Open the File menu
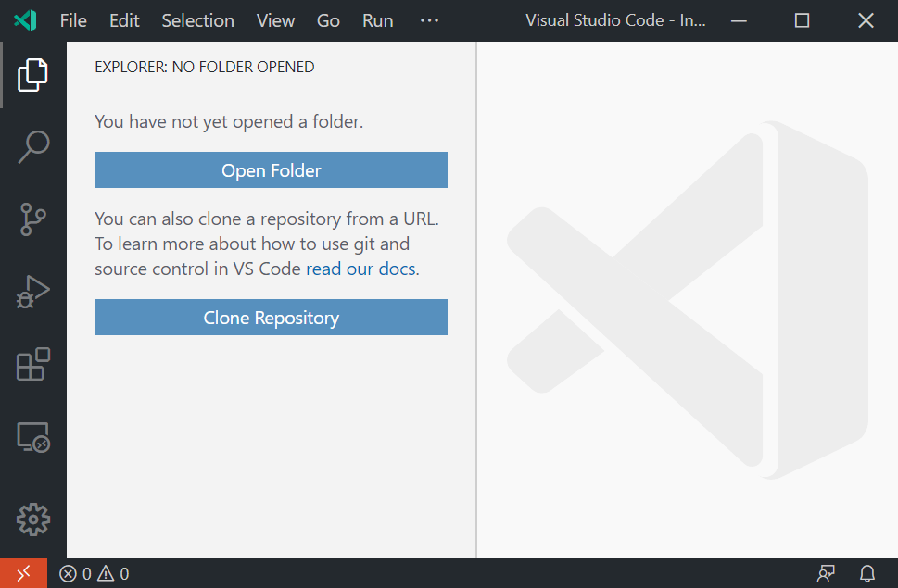 click(x=72, y=19)
